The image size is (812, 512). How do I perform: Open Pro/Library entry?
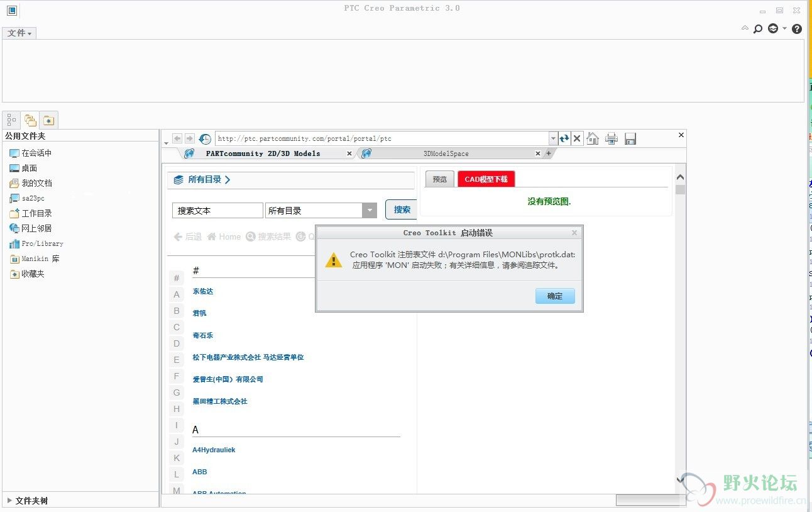pyautogui.click(x=36, y=243)
